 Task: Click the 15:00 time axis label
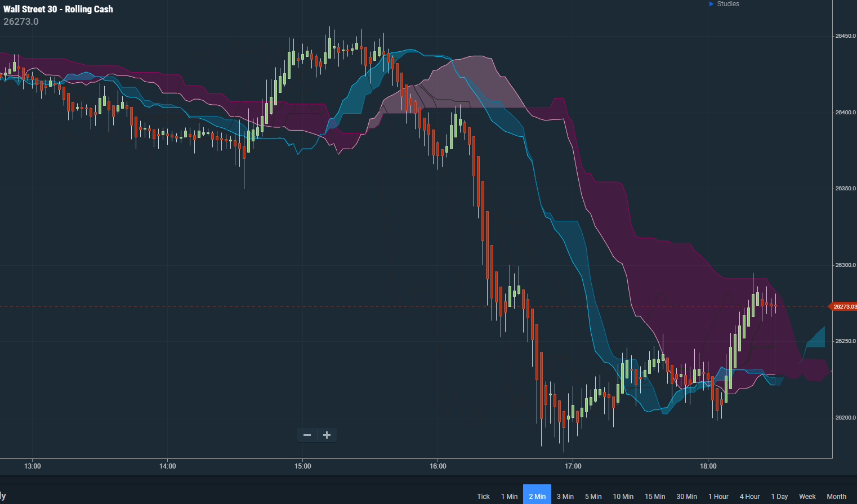(x=303, y=466)
